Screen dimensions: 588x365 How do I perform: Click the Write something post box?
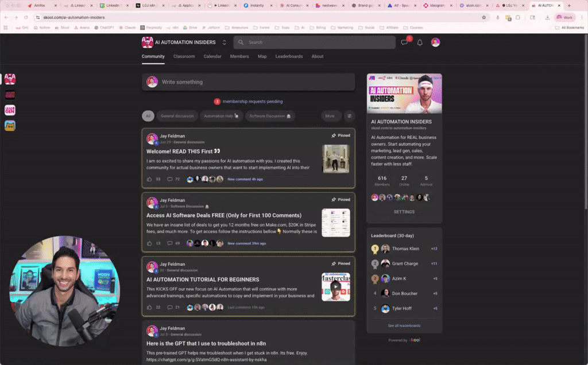[248, 81]
